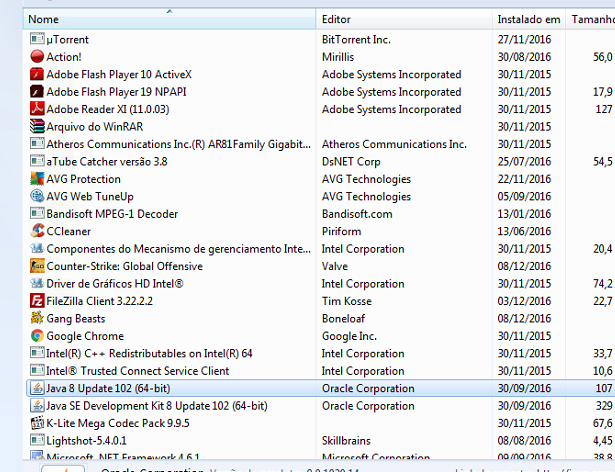Sort by the Instalado em column header
Viewport: 615px width, 472px height.
pos(529,19)
